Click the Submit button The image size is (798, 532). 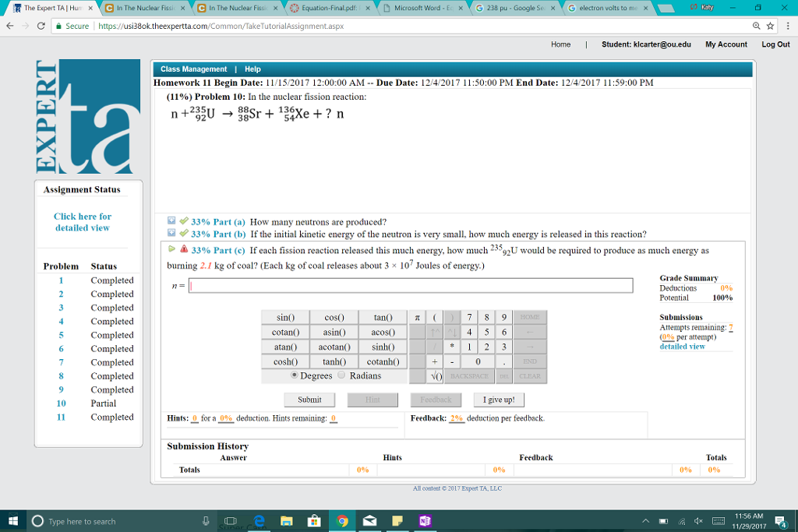[309, 399]
